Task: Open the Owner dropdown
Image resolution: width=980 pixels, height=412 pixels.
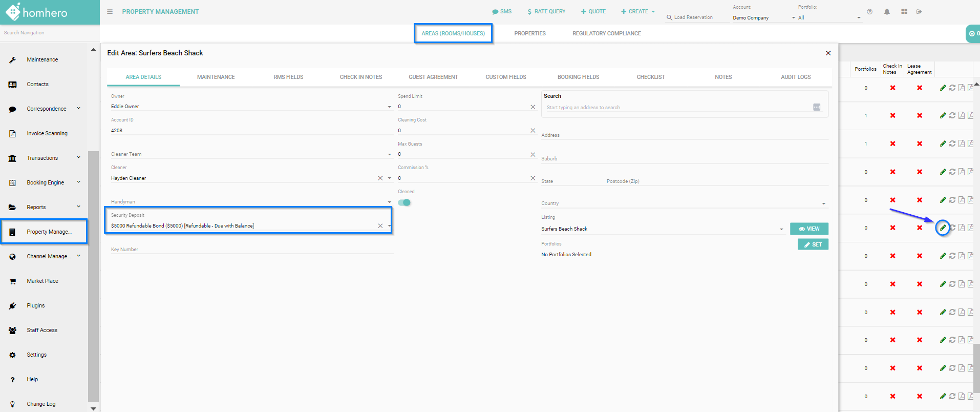Action: (x=389, y=107)
